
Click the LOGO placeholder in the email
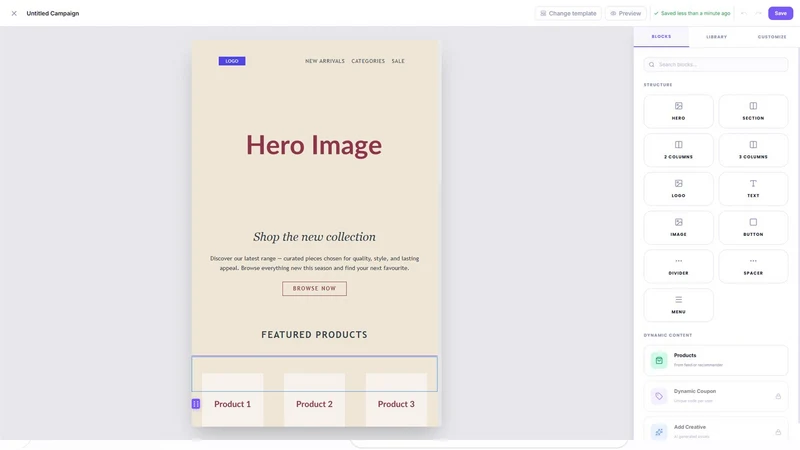pyautogui.click(x=232, y=61)
